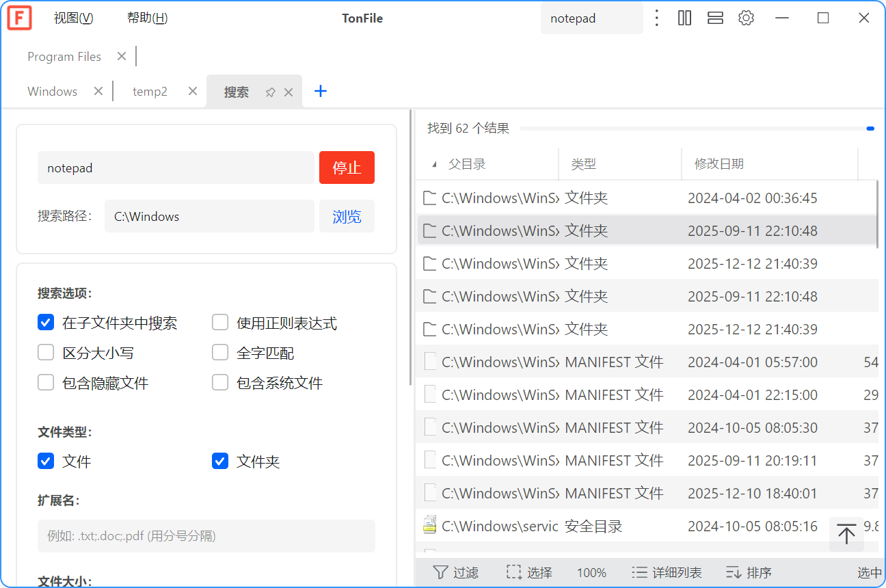
Task: Open the three-dot overflow menu
Action: pos(656,17)
